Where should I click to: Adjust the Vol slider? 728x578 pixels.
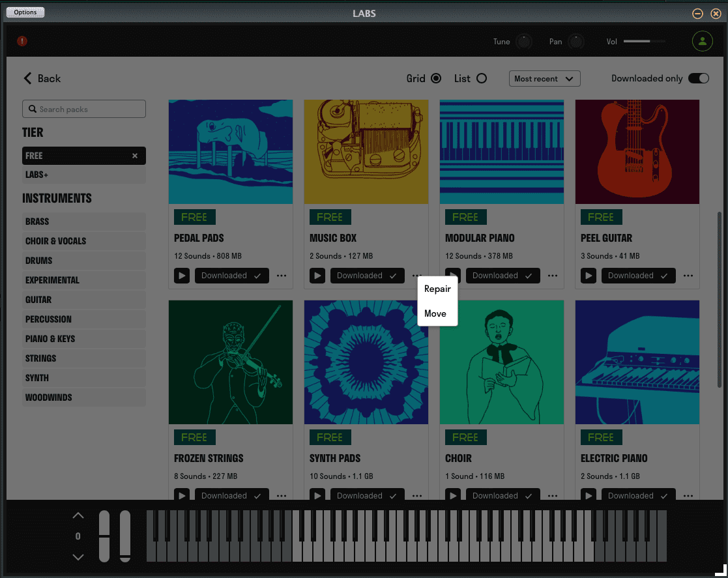point(644,42)
